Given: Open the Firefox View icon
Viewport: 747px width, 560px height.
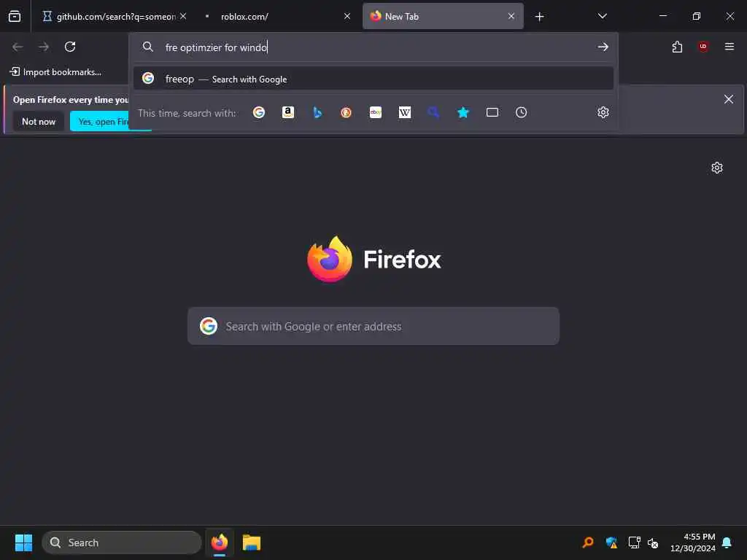Looking at the screenshot, I should (x=15, y=17).
